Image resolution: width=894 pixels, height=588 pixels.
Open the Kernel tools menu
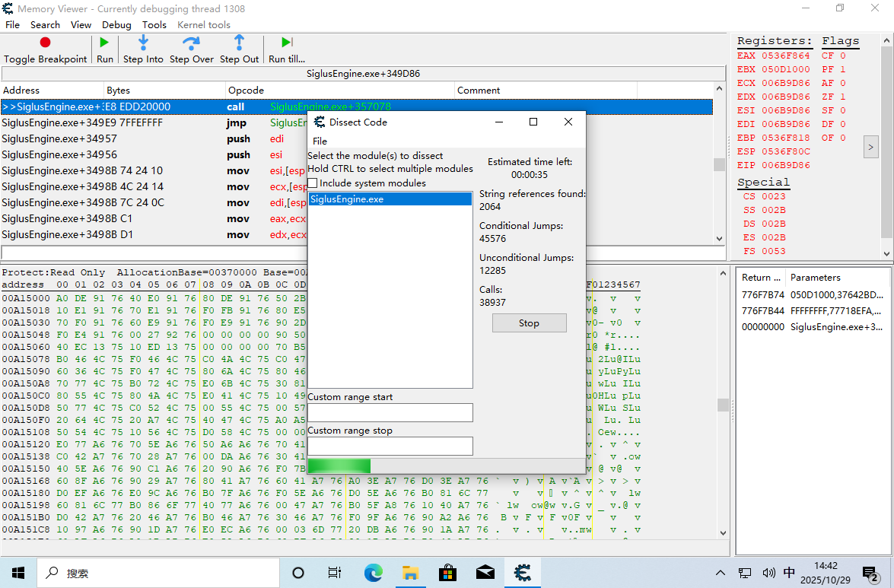[x=203, y=24]
